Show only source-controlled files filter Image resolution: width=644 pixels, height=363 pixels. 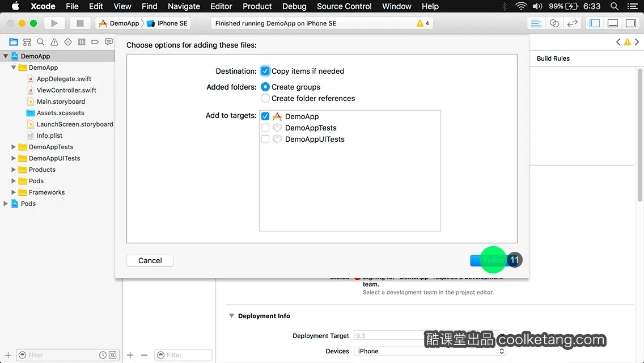(x=113, y=355)
